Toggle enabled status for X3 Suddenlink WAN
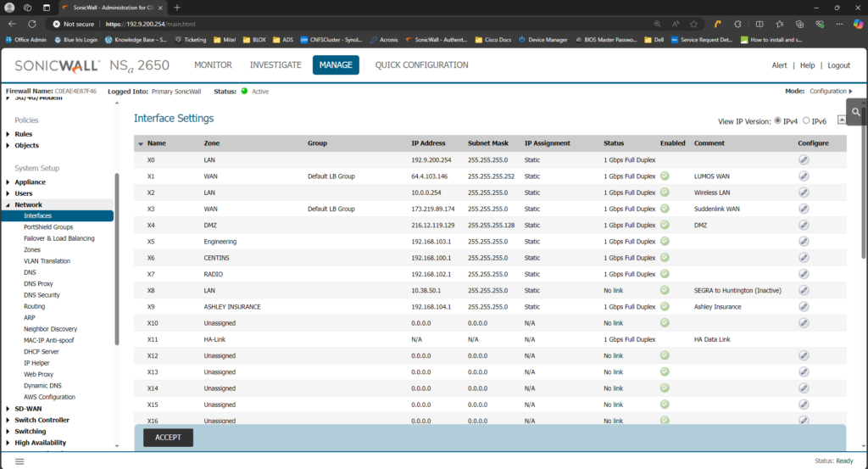 (665, 209)
